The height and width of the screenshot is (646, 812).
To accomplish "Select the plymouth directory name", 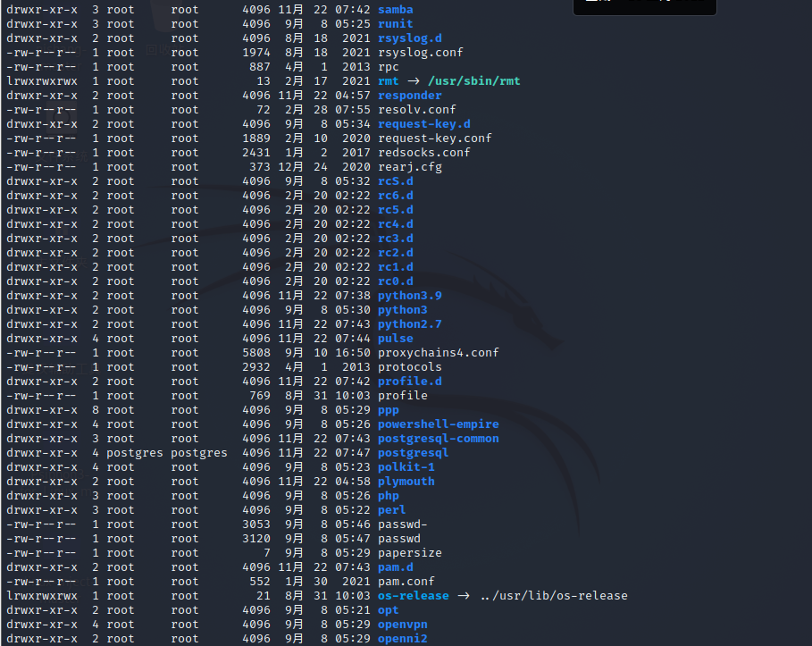I will [x=406, y=482].
